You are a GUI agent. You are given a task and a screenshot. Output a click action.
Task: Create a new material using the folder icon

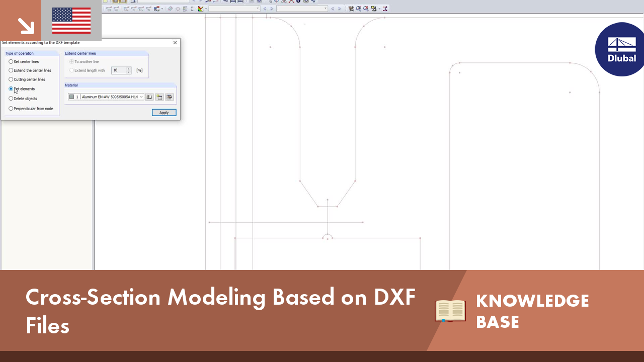[x=159, y=97]
